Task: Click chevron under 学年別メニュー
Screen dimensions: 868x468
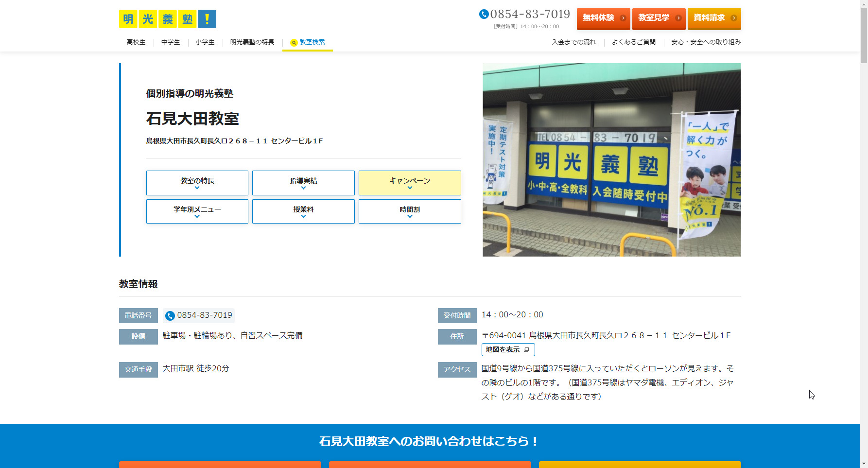Action: tap(197, 217)
